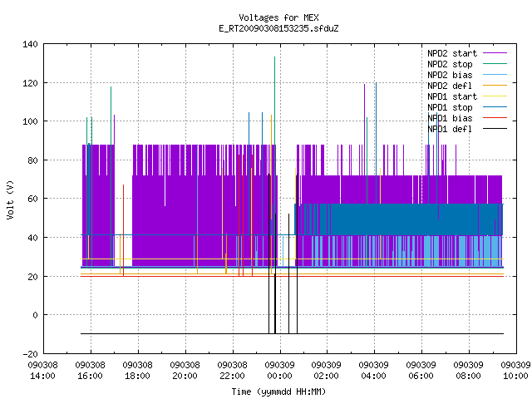Click the purple NPD2 start legend line sample
The height and width of the screenshot is (399, 532).
(495, 53)
